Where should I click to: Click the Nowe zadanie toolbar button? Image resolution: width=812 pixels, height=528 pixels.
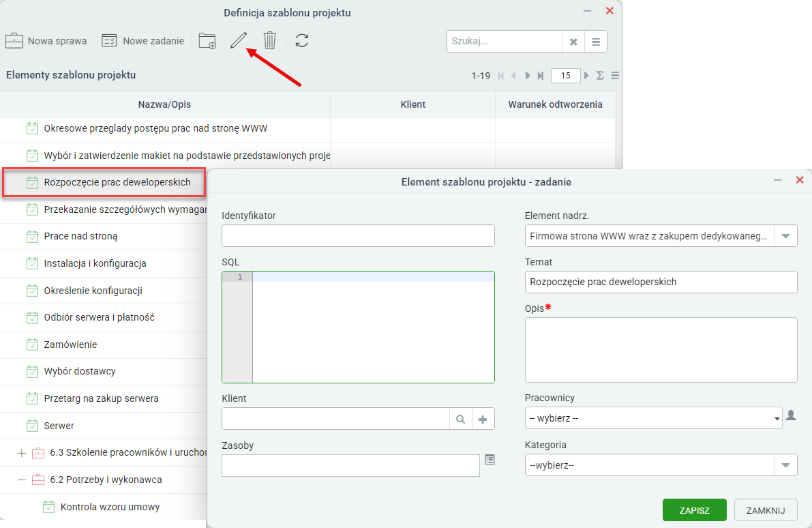[143, 41]
